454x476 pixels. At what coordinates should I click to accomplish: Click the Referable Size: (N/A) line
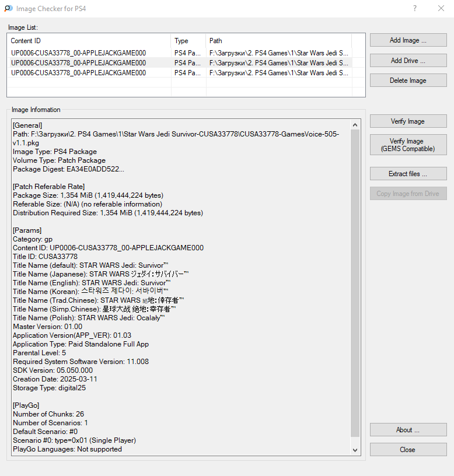coord(88,204)
